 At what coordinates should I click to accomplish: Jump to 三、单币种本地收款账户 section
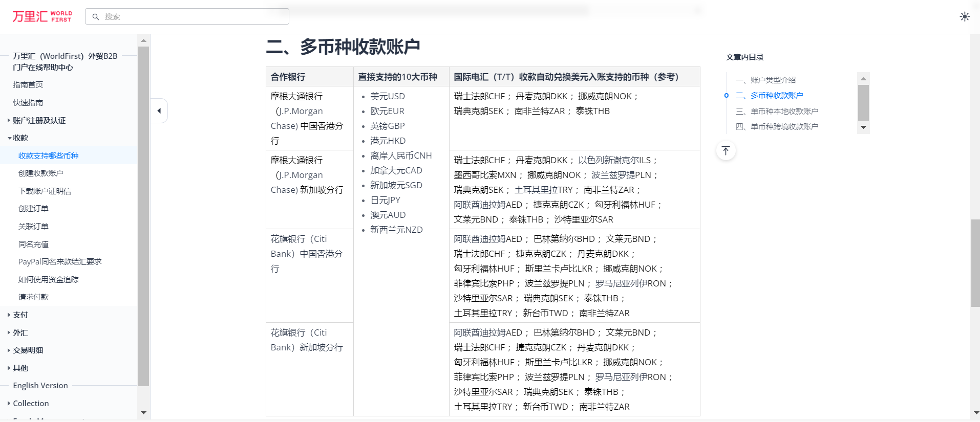click(x=777, y=111)
